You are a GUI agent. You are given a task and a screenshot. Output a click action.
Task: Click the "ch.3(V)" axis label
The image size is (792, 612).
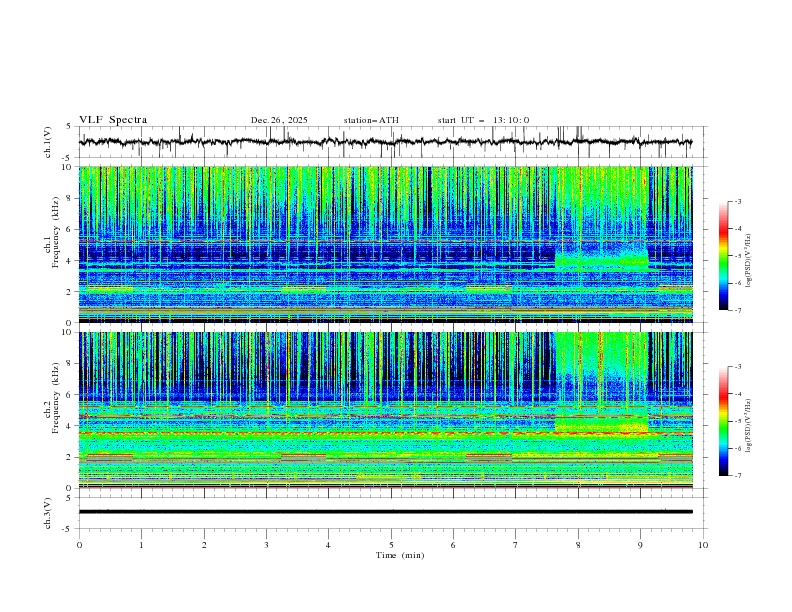coord(48,513)
